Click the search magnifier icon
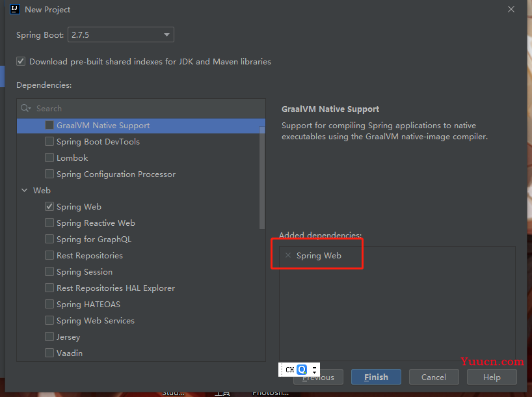This screenshot has width=532, height=397. [25, 109]
